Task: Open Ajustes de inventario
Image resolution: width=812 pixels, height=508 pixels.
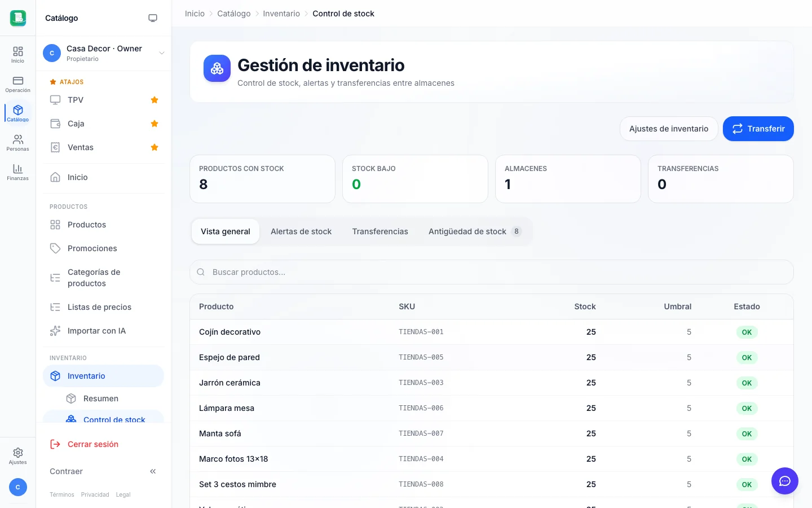Action: [x=669, y=129]
